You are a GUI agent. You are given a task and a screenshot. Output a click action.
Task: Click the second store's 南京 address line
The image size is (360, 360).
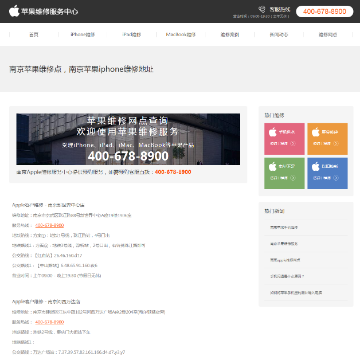[88, 312]
